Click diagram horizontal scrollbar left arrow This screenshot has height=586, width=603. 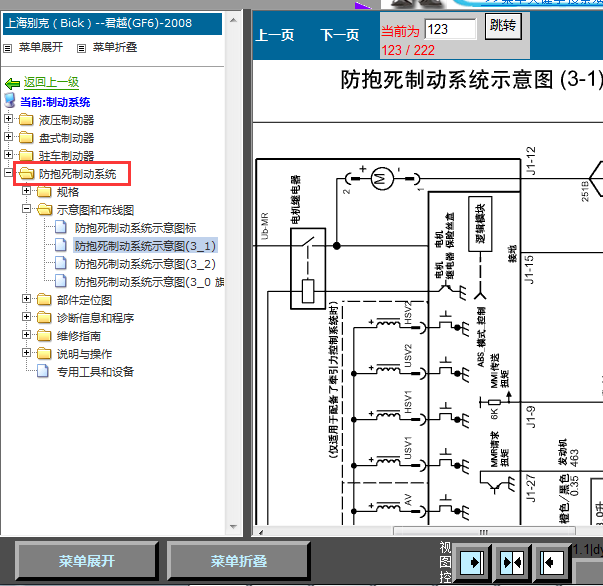[261, 532]
